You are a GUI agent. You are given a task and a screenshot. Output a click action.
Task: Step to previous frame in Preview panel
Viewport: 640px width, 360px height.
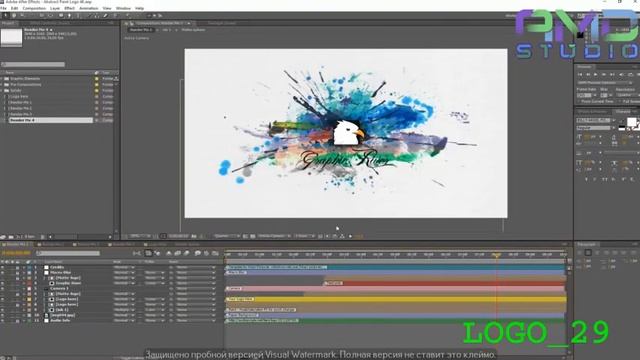click(588, 75)
